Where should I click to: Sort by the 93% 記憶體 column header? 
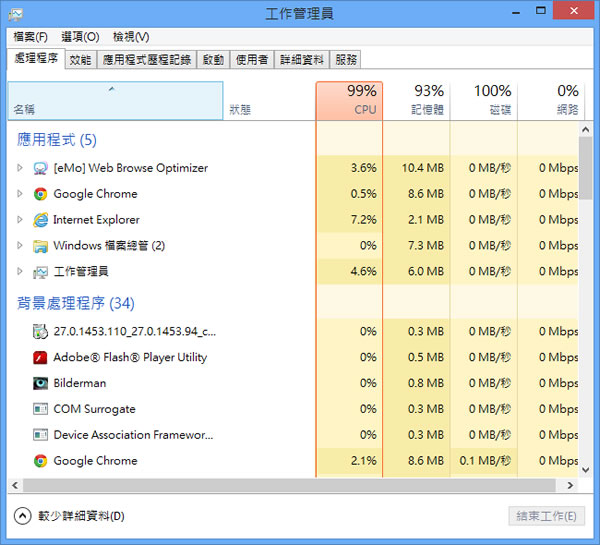pyautogui.click(x=416, y=101)
